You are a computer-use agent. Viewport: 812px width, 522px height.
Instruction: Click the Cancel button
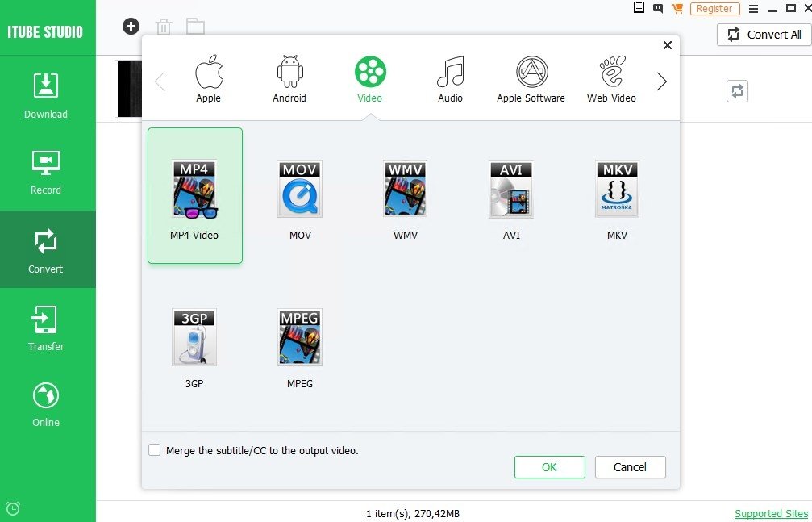pos(631,467)
